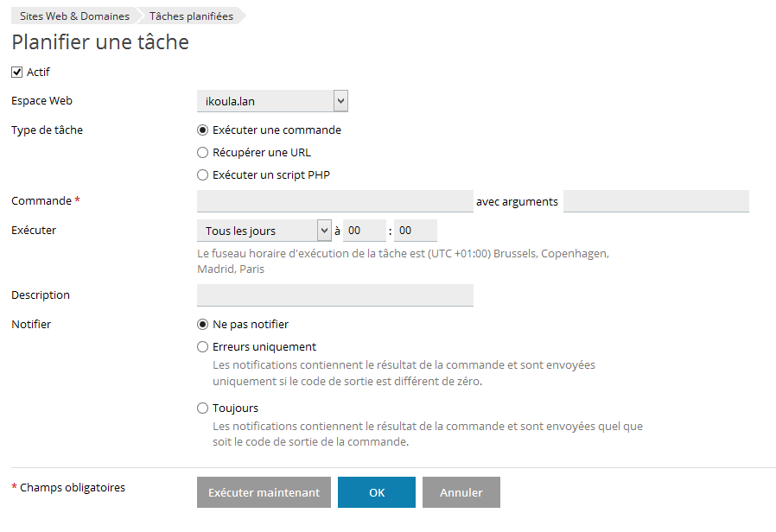The width and height of the screenshot is (776, 532).
Task: Click the Espace Web dropdown arrow
Action: coord(340,101)
